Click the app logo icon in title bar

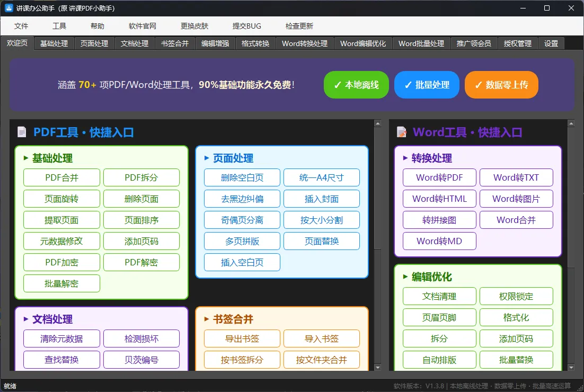click(8, 8)
